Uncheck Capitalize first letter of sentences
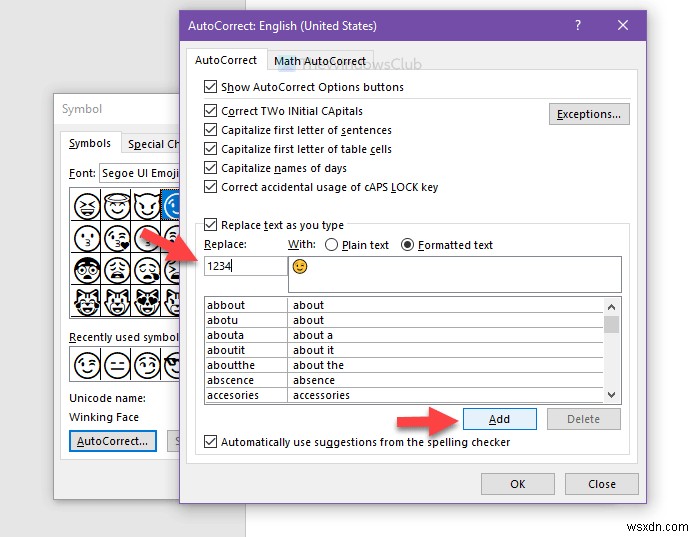 (x=210, y=130)
